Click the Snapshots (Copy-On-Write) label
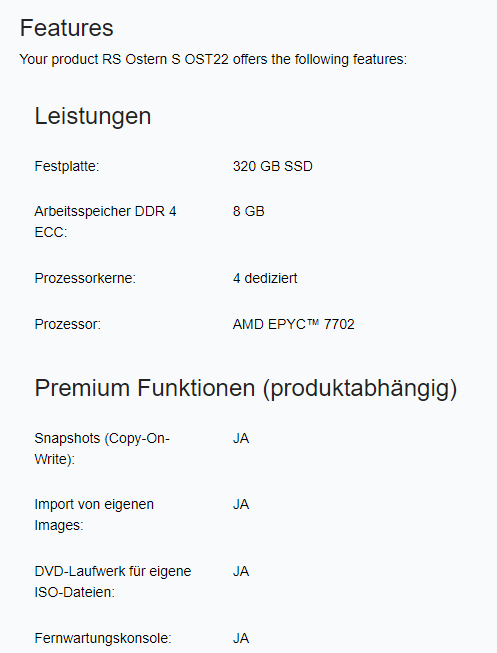This screenshot has height=653, width=497. pos(102,449)
